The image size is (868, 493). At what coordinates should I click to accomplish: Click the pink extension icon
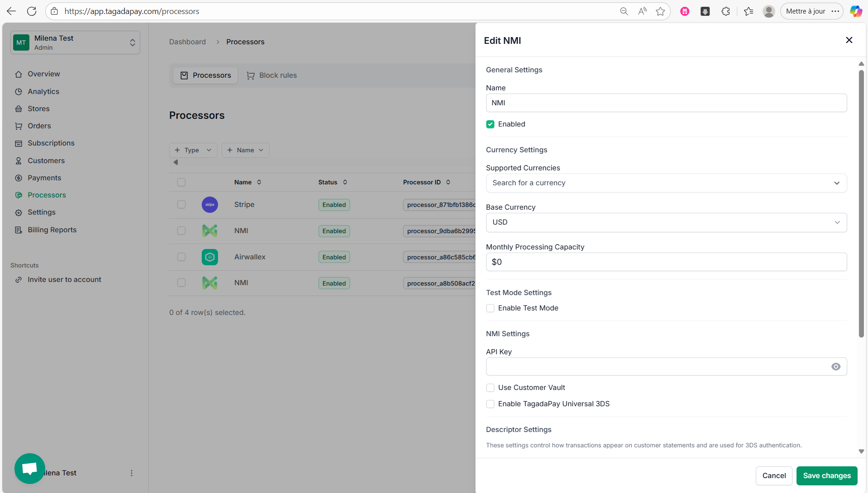[685, 11]
